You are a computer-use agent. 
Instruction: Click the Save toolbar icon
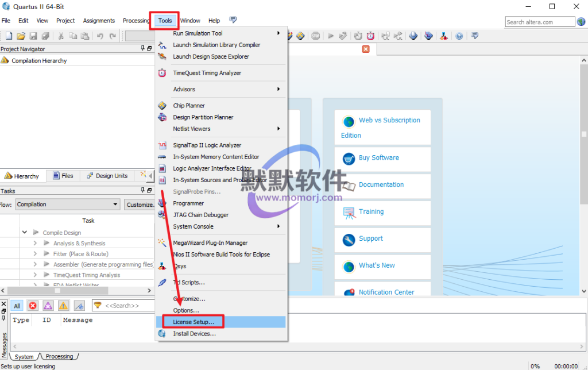click(33, 36)
